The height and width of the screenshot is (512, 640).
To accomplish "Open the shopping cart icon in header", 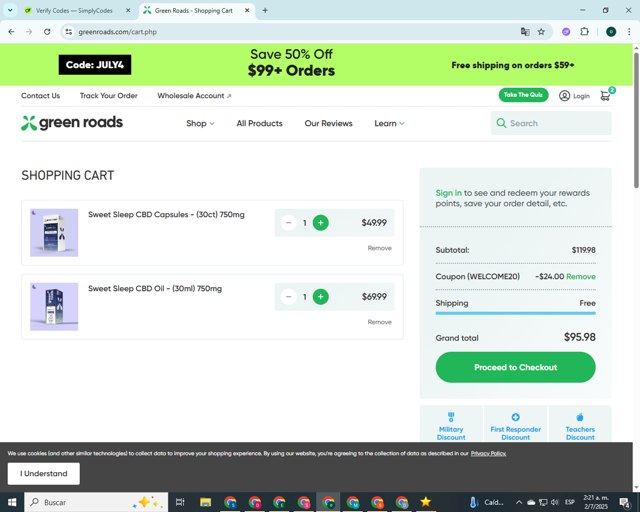I will tap(606, 96).
